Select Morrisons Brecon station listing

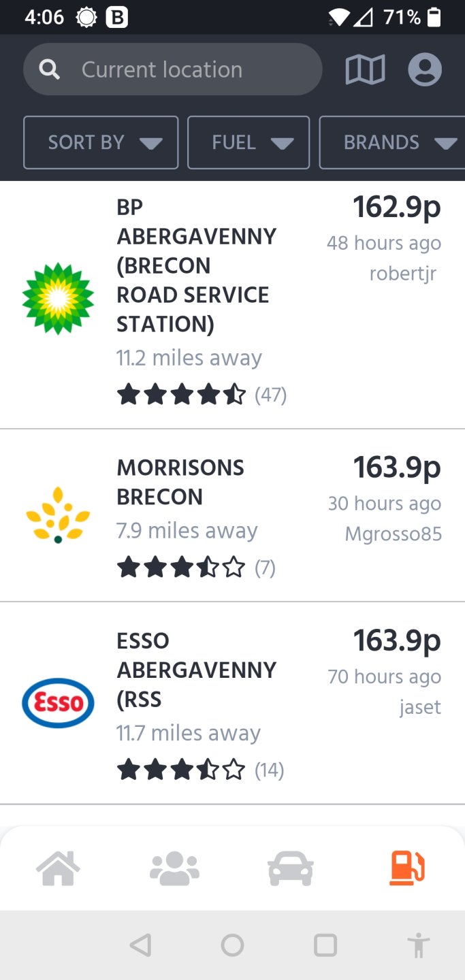pos(180,482)
